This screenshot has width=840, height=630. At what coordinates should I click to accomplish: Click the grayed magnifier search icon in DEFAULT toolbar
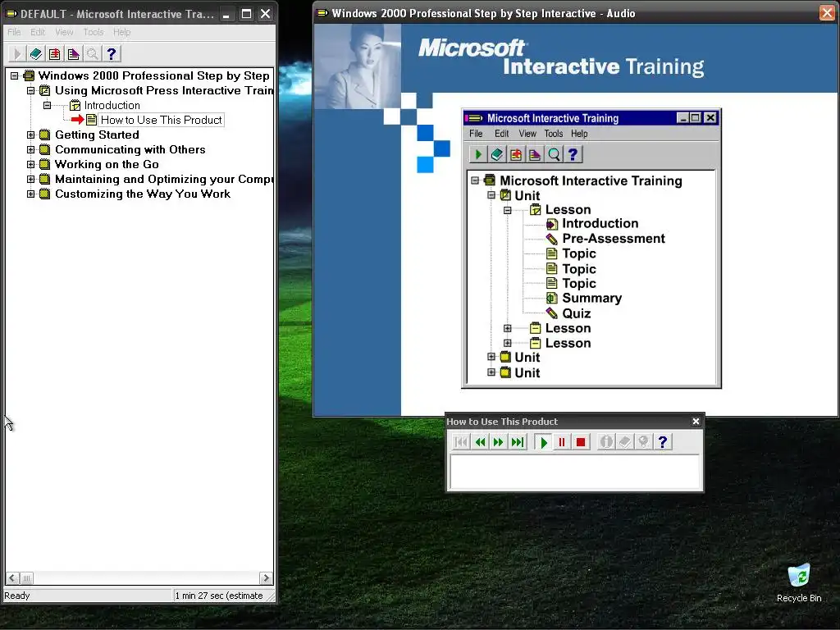[x=92, y=53]
